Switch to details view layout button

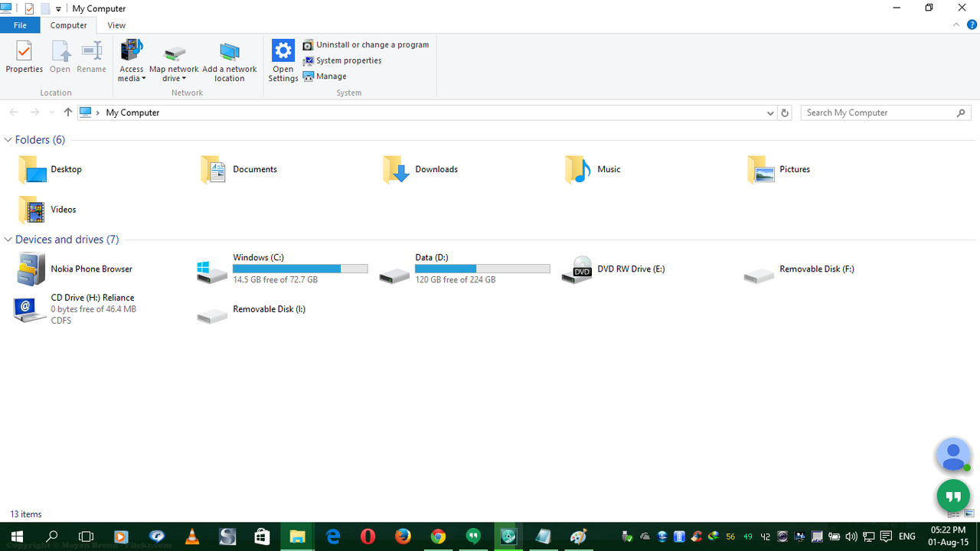point(953,514)
